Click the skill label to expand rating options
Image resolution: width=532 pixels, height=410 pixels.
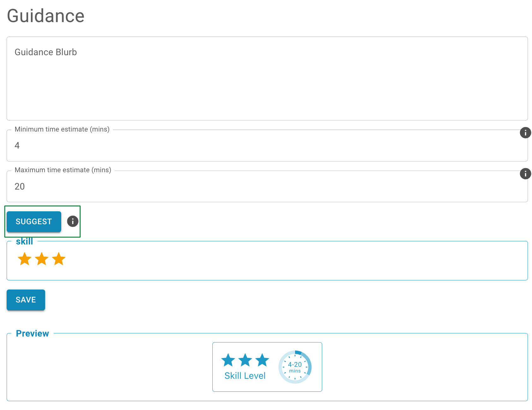[x=24, y=241]
